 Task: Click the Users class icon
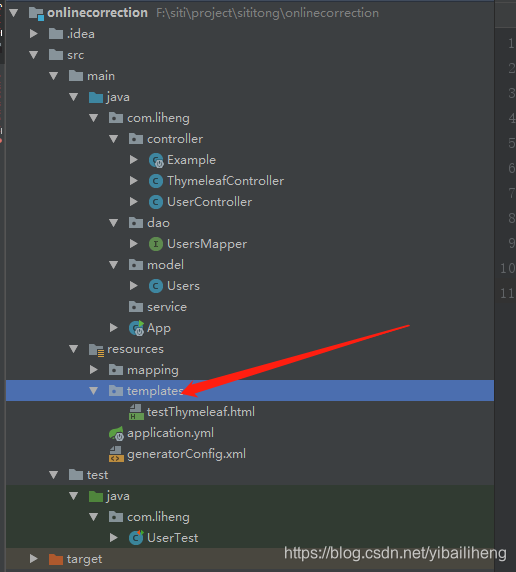point(156,286)
